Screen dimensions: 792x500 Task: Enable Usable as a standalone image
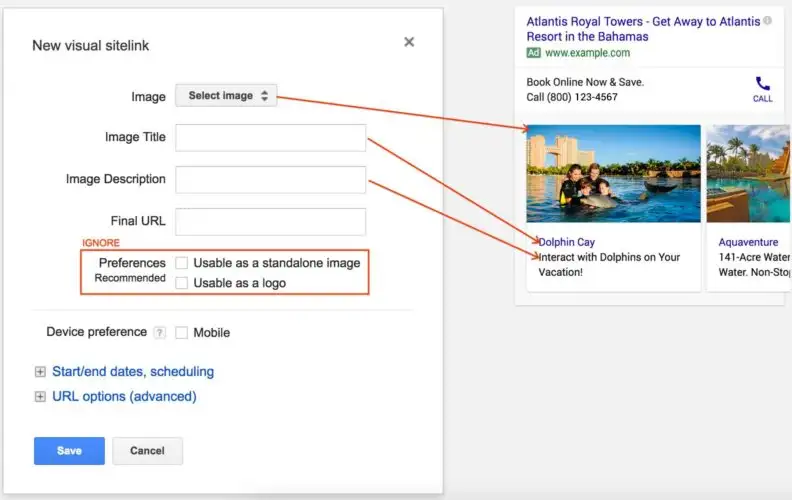pos(181,263)
